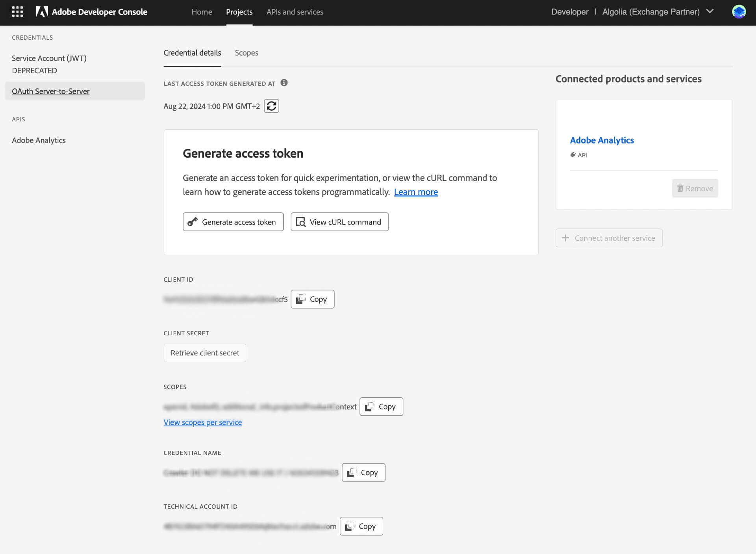Screen dimensions: 756x554
Task: Open the Adobe app launcher grid
Action: click(x=17, y=12)
